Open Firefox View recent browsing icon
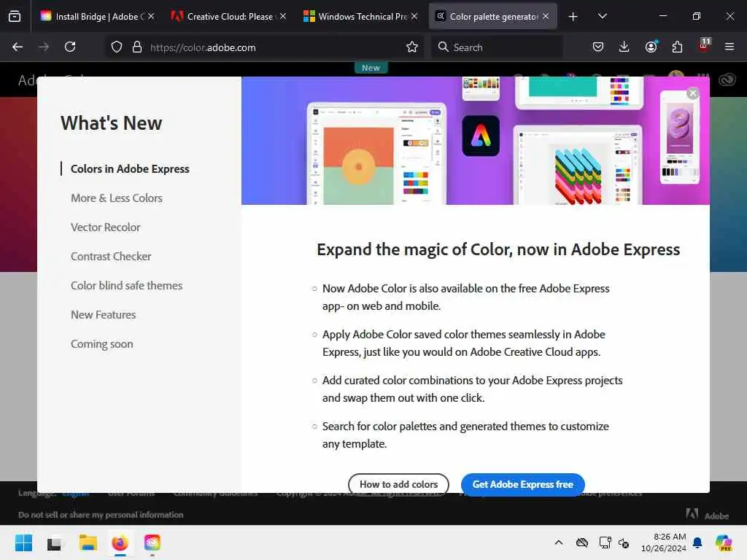This screenshot has height=560, width=747. 15,16
